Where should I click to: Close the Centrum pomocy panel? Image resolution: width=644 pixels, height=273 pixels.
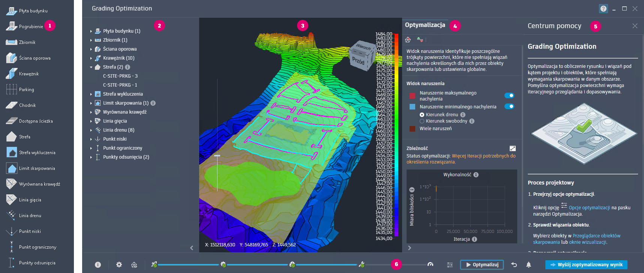coord(635,26)
